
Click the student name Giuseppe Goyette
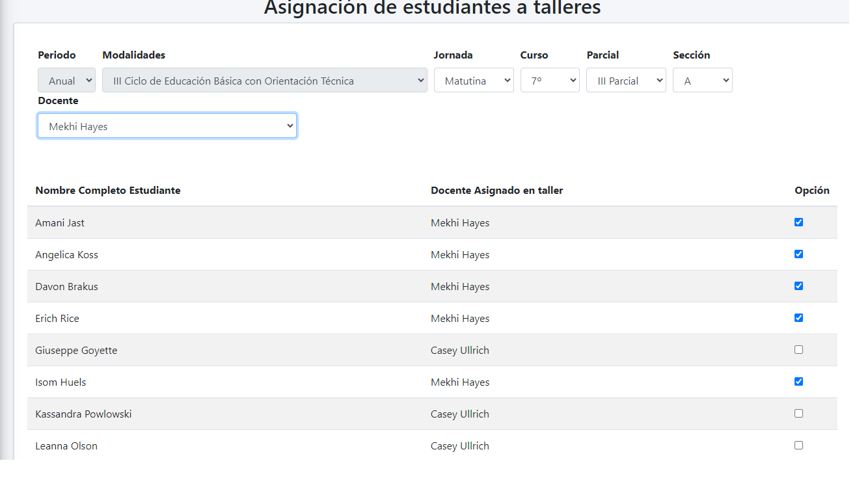pos(76,351)
